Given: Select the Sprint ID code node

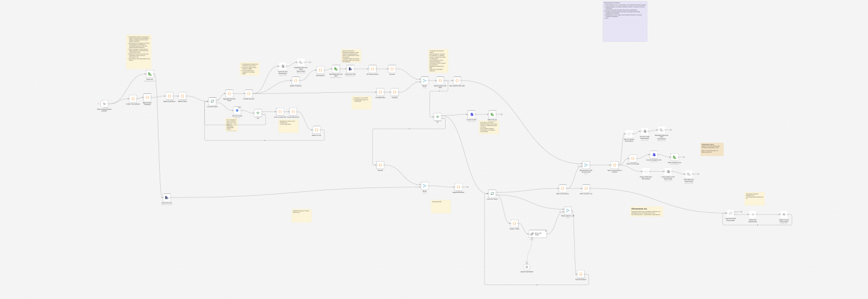Looking at the screenshot, I should click(x=380, y=165).
